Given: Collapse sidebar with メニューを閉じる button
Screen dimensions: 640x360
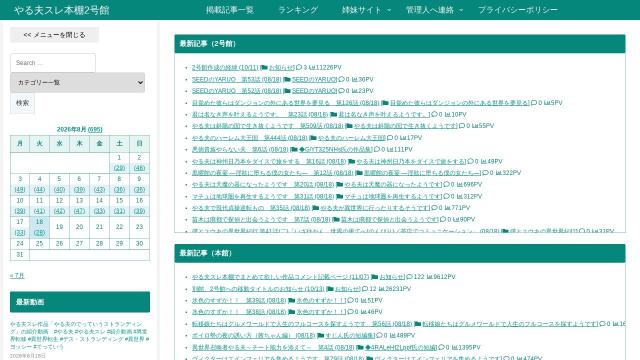Looking at the screenshot, I should tap(54, 35).
